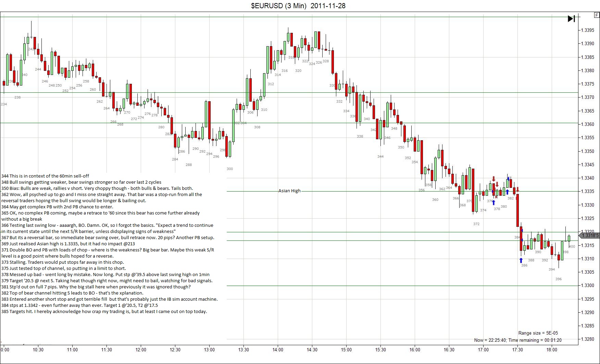Click the bar number label 372
This screenshot has height=364, width=600.
point(476,224)
